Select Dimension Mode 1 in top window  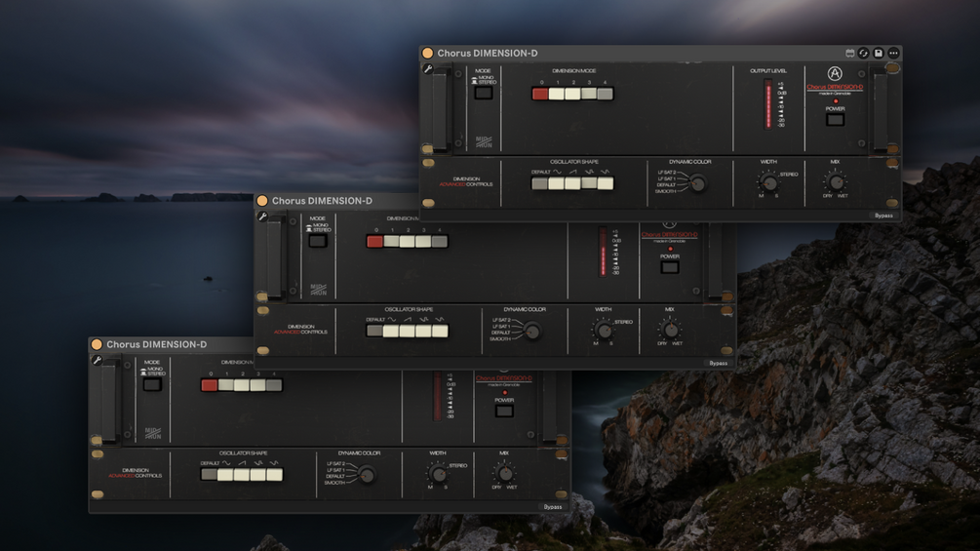point(556,94)
